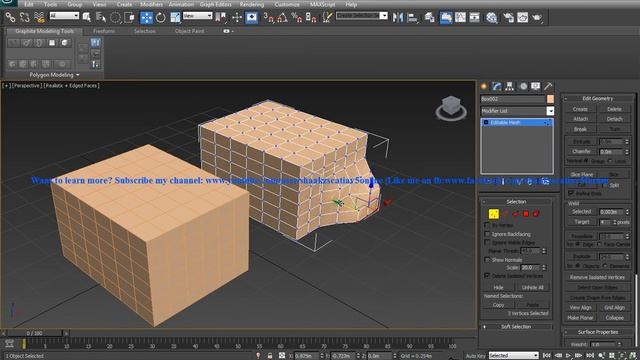Toggle Window/Crossing selection mode
640x360 pixels.
point(130,17)
